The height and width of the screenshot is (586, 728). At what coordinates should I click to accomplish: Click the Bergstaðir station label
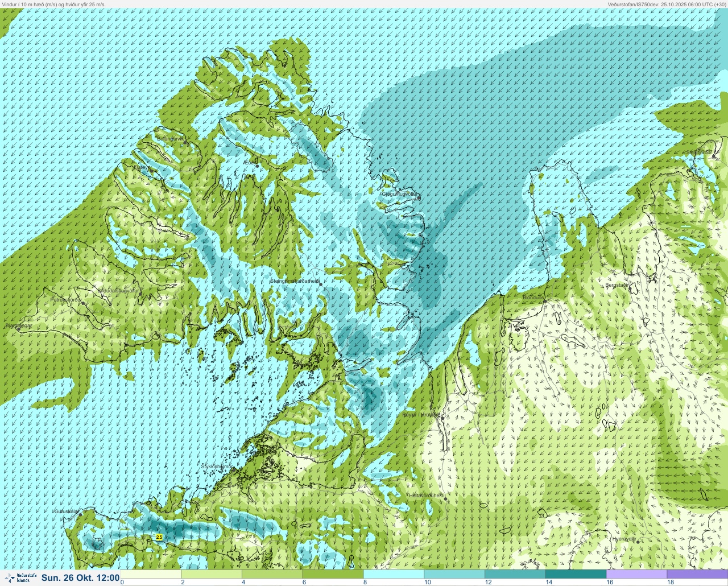click(617, 285)
